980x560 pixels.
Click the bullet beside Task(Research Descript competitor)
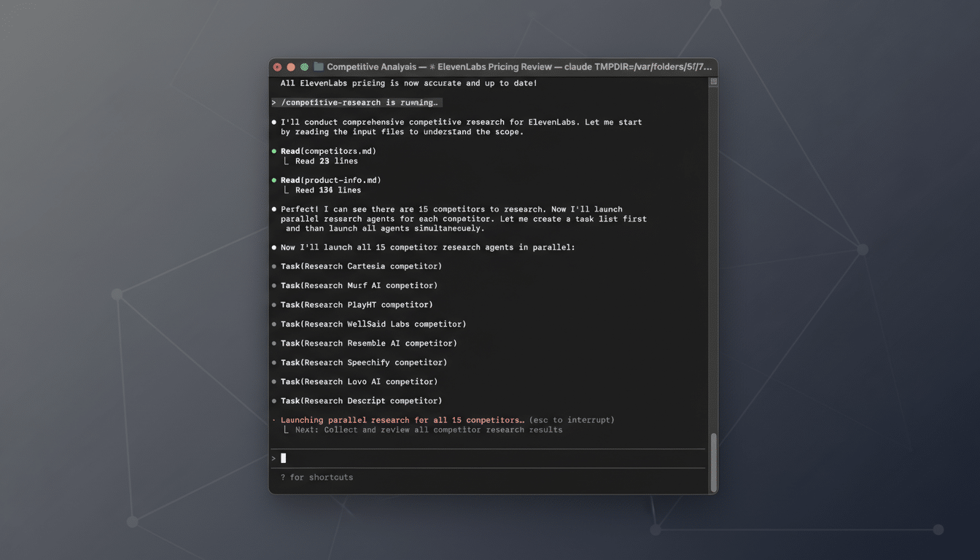click(x=275, y=400)
